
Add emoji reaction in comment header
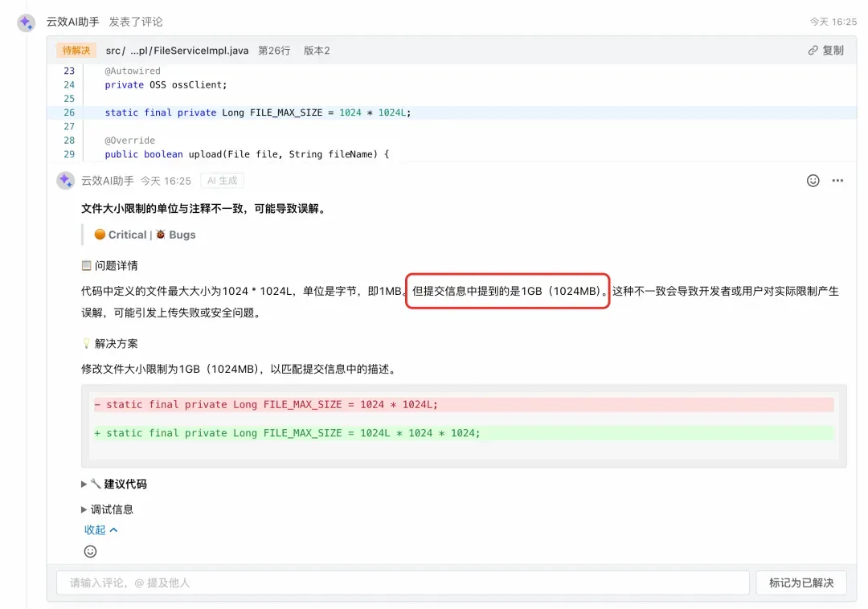[x=813, y=180]
